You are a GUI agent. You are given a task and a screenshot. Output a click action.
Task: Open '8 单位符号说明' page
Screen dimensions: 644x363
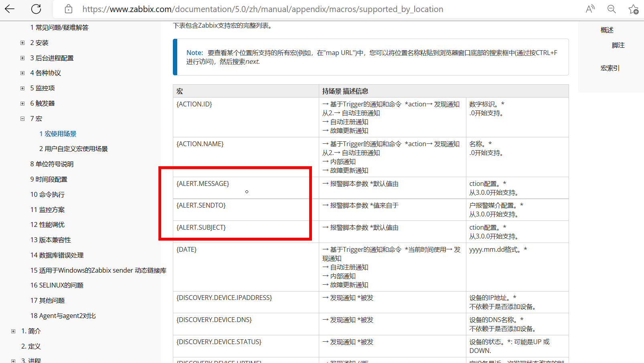click(52, 164)
